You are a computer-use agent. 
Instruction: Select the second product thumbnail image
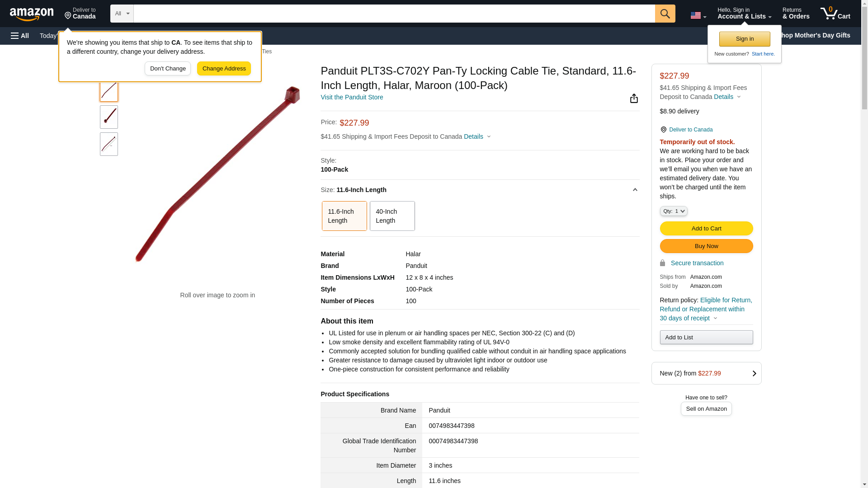point(109,117)
